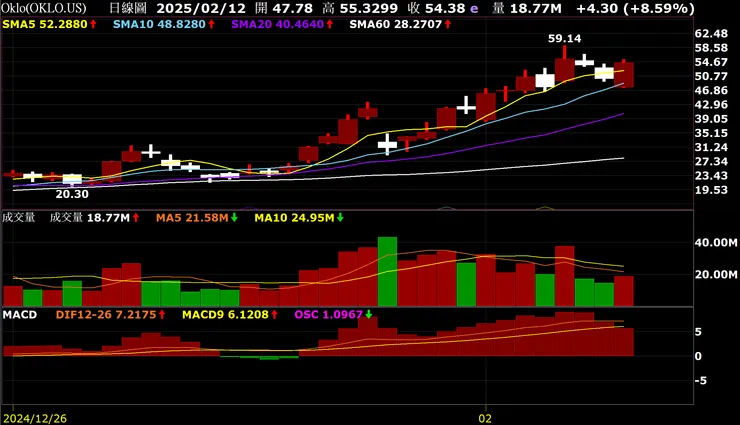Click the 42.96 price axis label
This screenshot has height=425, width=740.
(x=711, y=104)
